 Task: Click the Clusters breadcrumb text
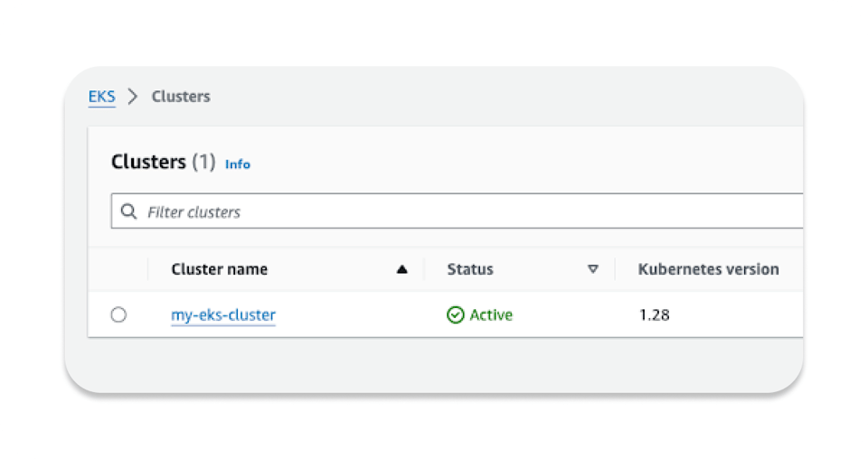(181, 96)
